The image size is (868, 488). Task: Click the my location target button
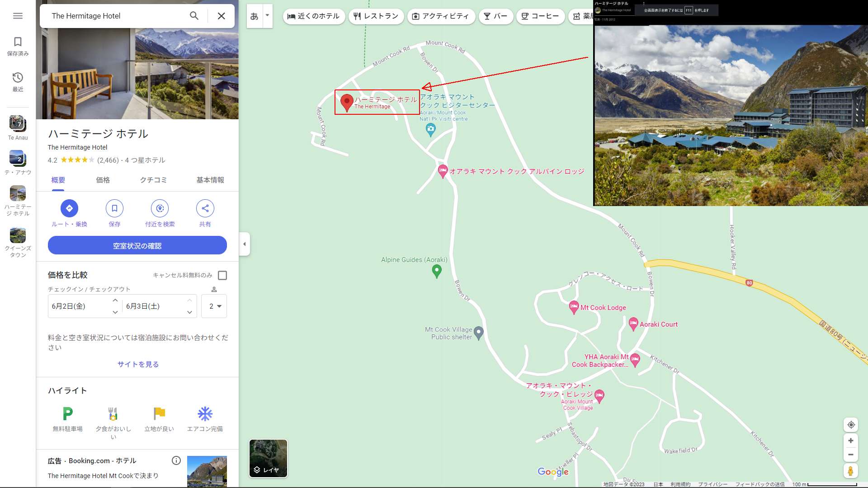coord(851,425)
